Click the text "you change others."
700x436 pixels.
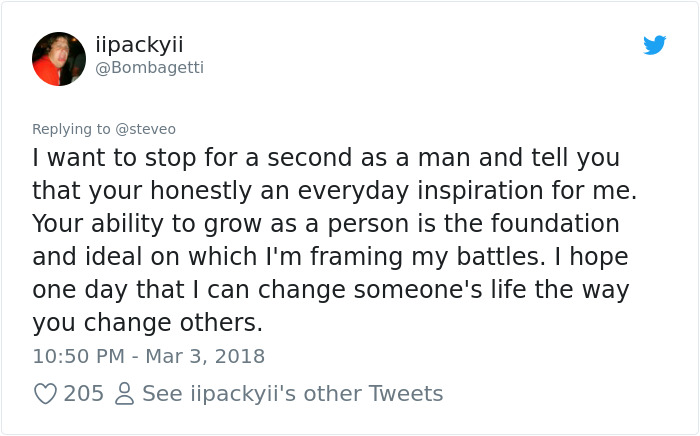pos(147,323)
